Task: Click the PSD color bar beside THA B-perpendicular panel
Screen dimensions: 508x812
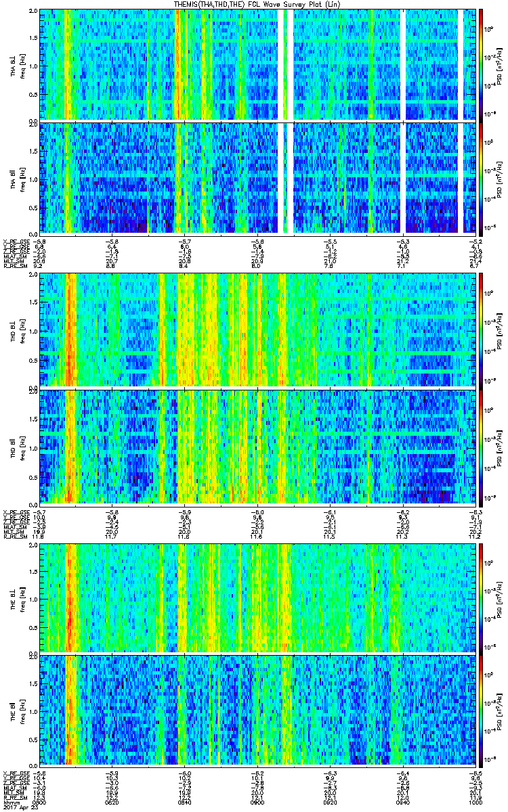Action: coord(482,64)
